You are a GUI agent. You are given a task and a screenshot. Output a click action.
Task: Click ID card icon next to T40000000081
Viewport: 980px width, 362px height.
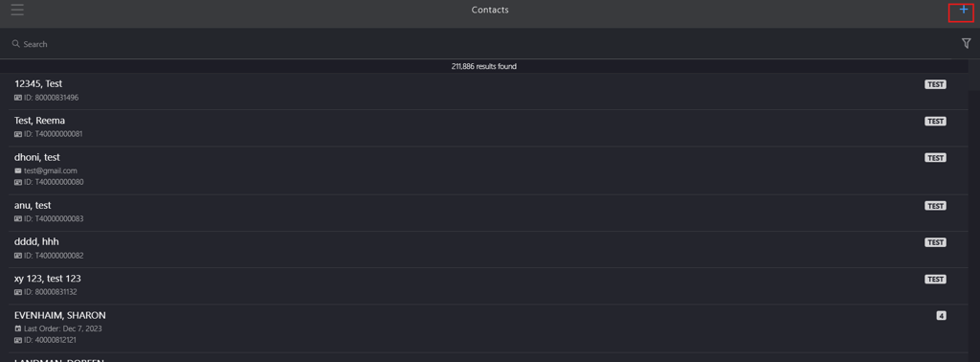point(18,134)
